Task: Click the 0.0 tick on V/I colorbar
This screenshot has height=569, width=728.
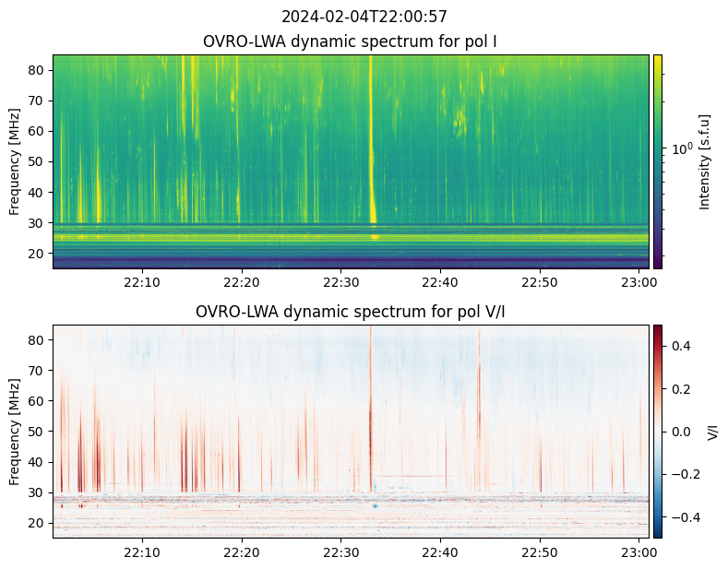Action: point(680,431)
